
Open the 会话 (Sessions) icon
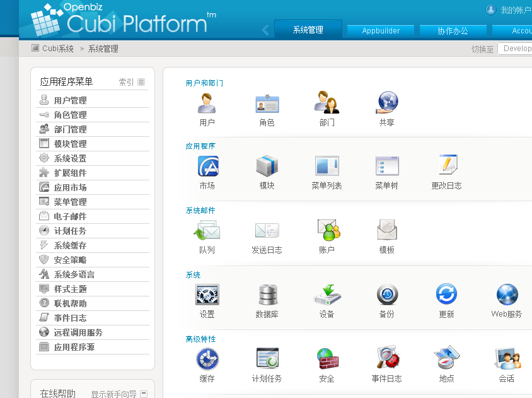(x=507, y=358)
